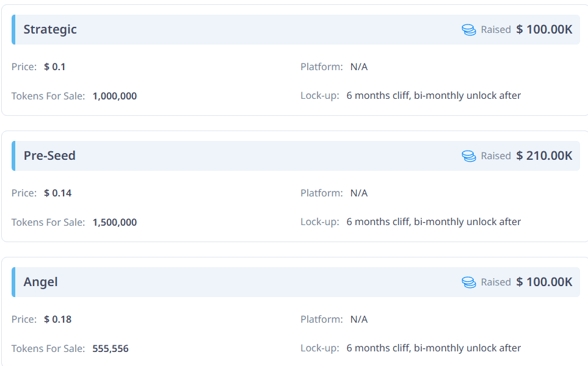This screenshot has width=588, height=366.
Task: Click the coins icon in Angel round
Action: 468,282
